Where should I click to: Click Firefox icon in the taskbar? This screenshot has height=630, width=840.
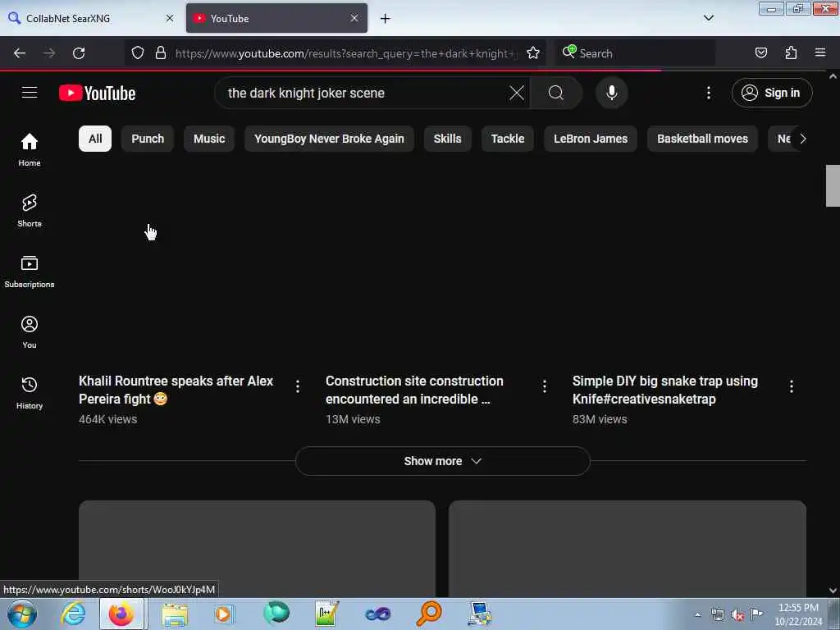[121, 614]
